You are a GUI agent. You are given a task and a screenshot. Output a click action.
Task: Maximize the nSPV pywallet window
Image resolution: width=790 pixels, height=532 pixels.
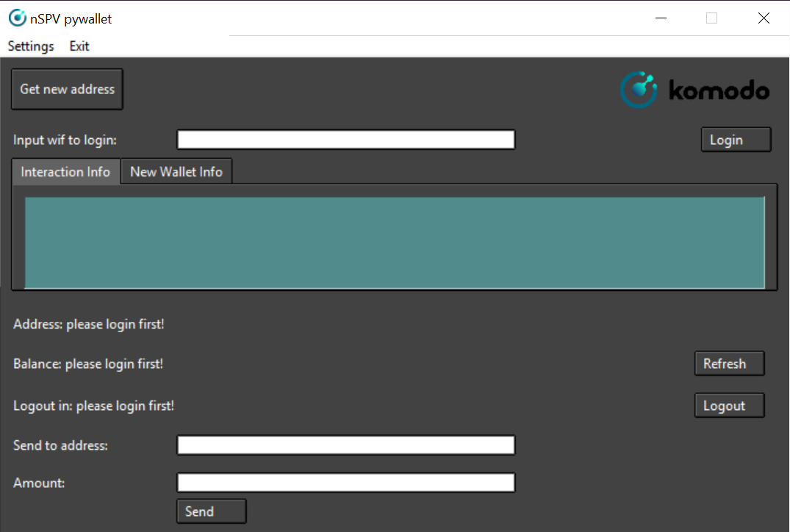pos(712,18)
